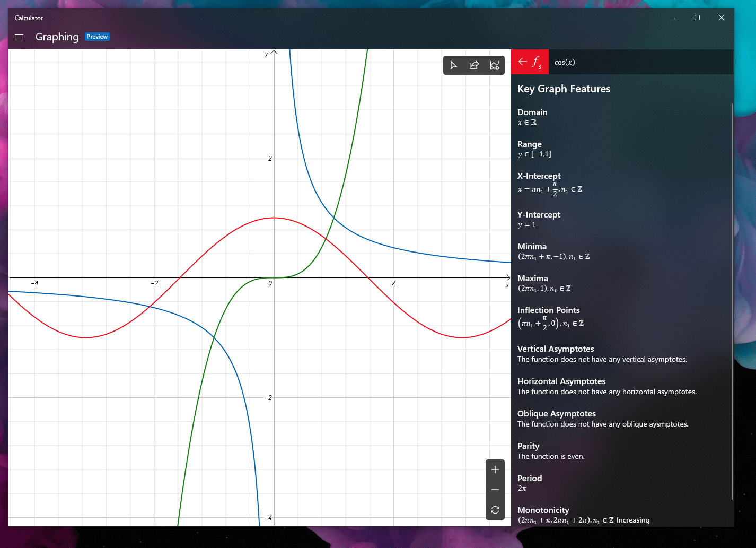Select the Monotonicity heading

[543, 510]
